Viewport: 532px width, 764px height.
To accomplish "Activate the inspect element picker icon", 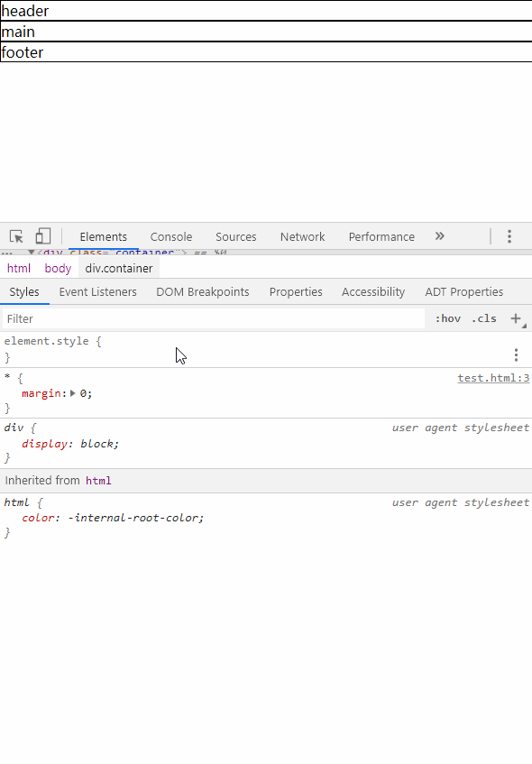I will (16, 237).
